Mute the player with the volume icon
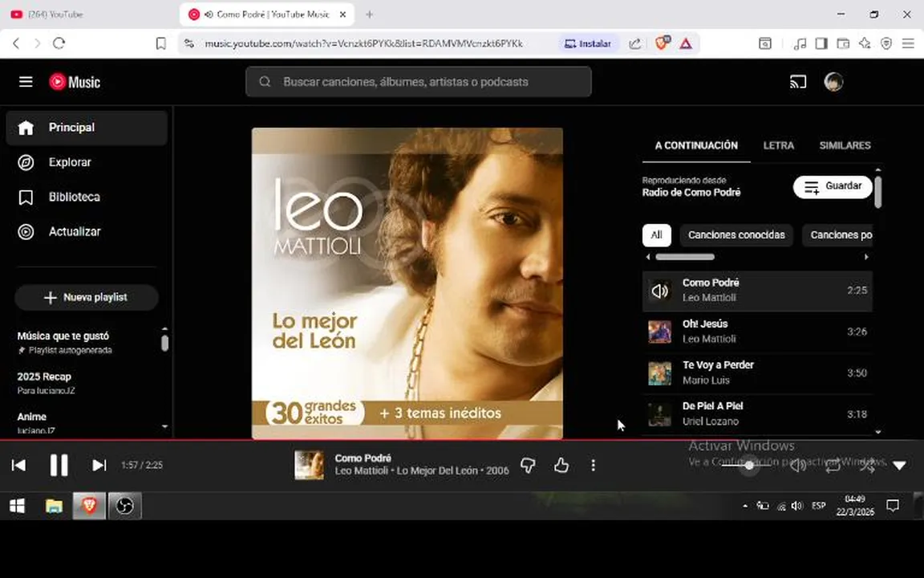Viewport: 924px width, 578px height. coord(798,466)
